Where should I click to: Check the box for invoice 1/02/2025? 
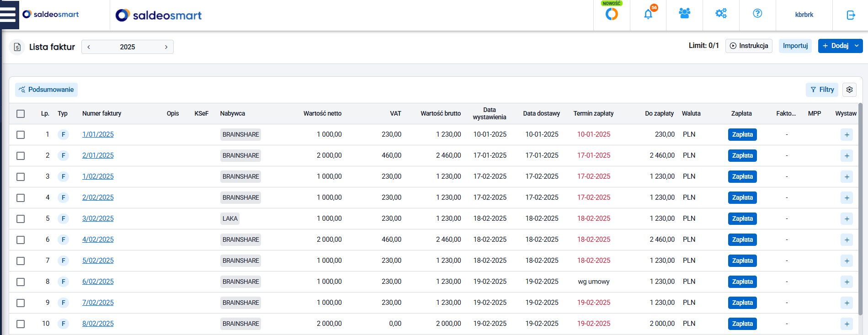[x=21, y=177]
